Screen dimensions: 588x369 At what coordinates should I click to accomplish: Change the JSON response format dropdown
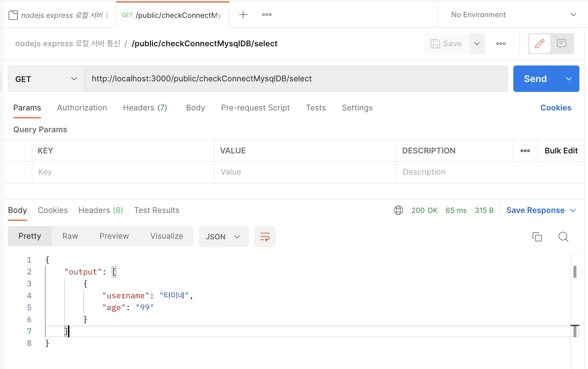click(x=224, y=237)
